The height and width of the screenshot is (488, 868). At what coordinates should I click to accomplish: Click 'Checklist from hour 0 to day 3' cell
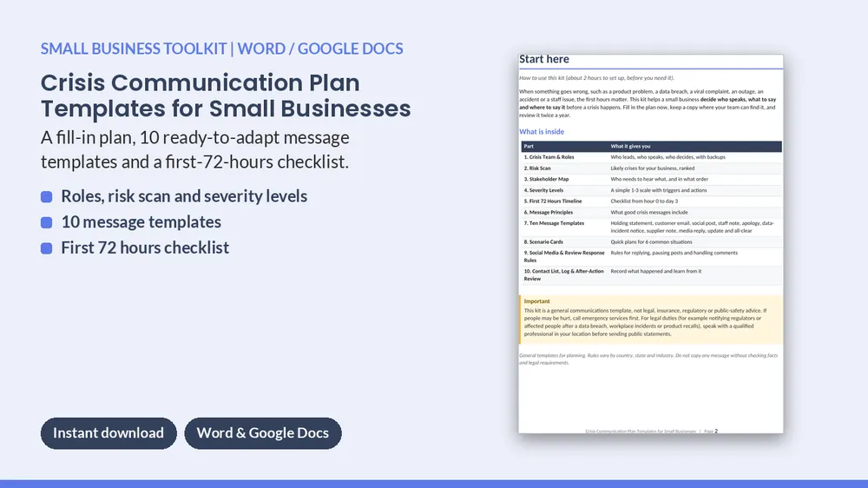pos(644,201)
